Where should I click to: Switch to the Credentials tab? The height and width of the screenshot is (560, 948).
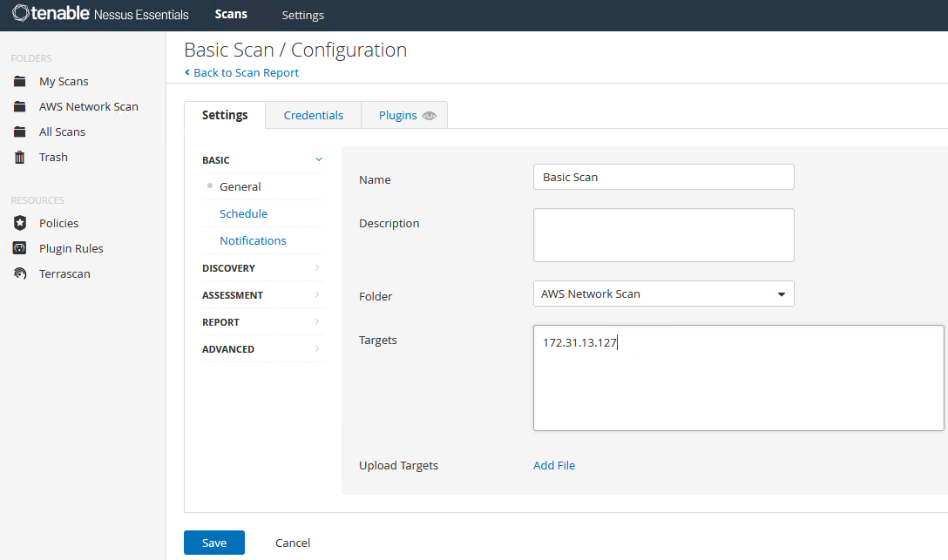pos(313,115)
